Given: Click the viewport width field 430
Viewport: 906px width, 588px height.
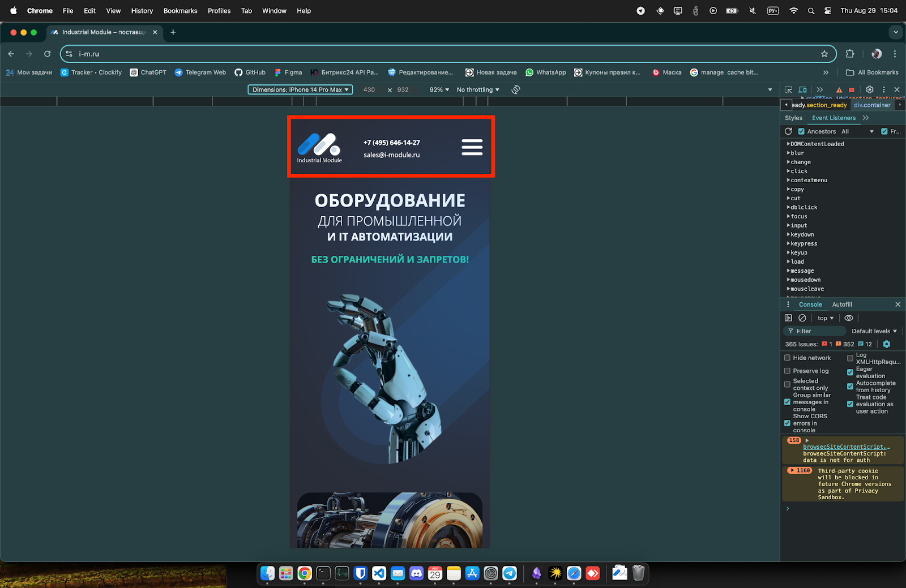Looking at the screenshot, I should coord(369,89).
